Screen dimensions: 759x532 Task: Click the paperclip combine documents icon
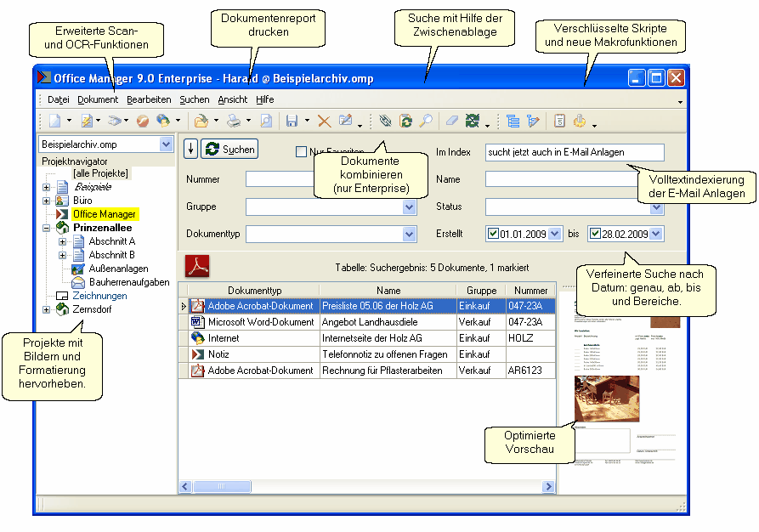coord(387,122)
